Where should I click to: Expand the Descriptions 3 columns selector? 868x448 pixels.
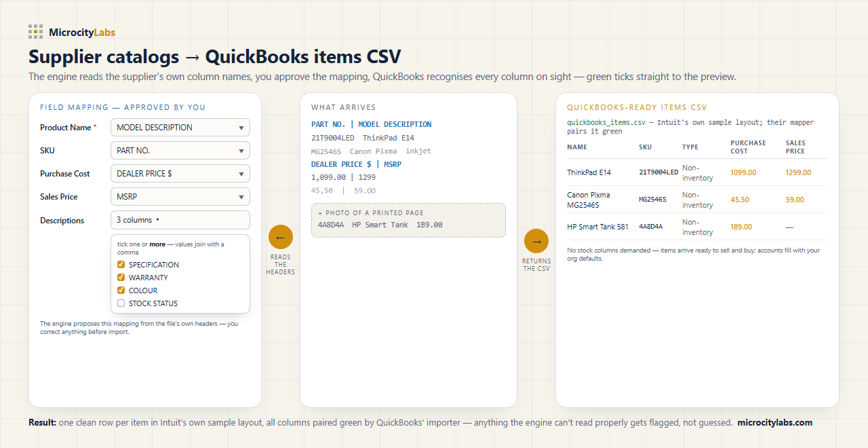coord(180,220)
